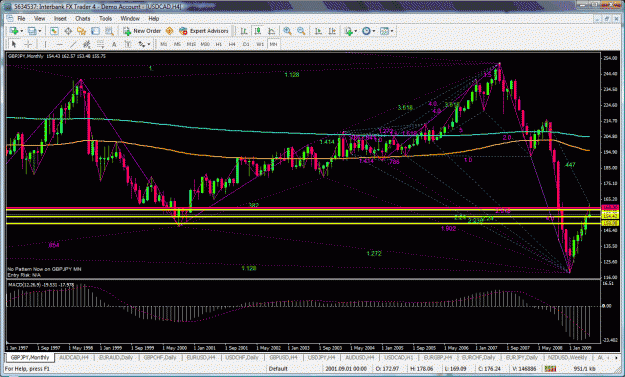Open the Data Window crosshair-target icon
The height and width of the screenshot is (377, 625).
click(68, 31)
